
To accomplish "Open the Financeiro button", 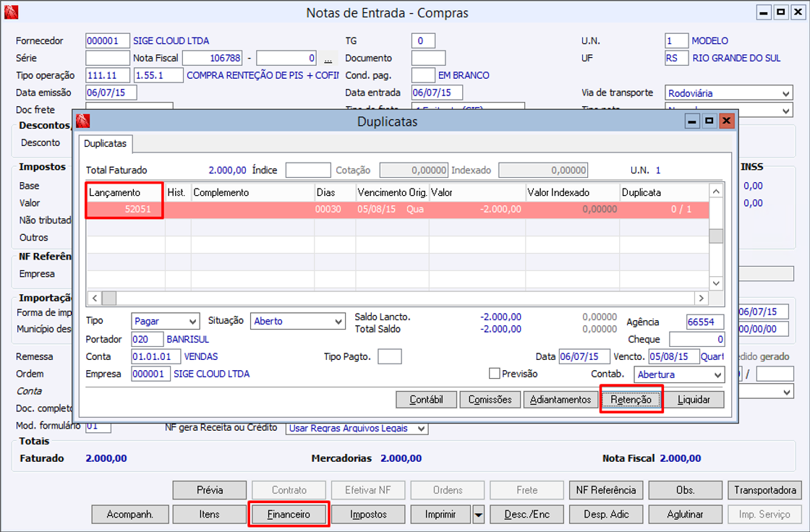I will tap(289, 515).
